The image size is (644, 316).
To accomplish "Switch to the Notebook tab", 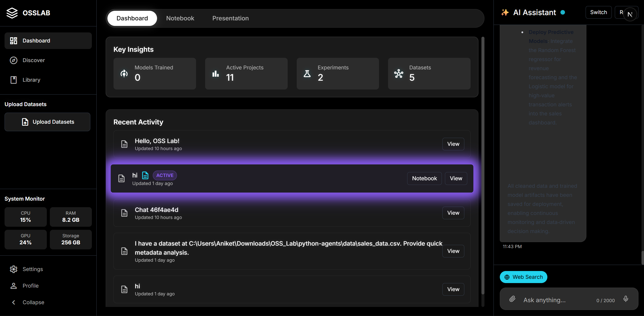I will 180,18.
